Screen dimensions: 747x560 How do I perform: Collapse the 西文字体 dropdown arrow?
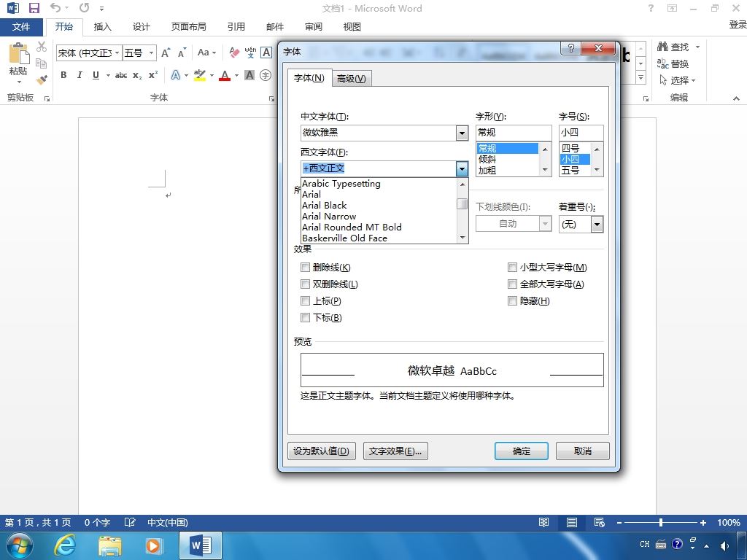(462, 168)
